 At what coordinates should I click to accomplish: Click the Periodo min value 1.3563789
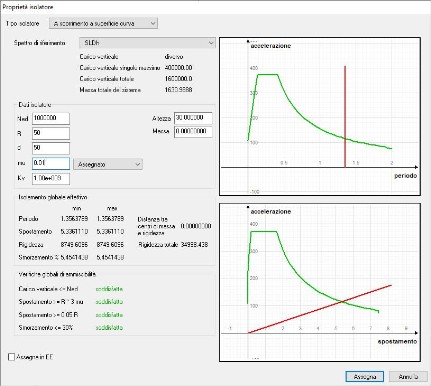pyautogui.click(x=74, y=219)
